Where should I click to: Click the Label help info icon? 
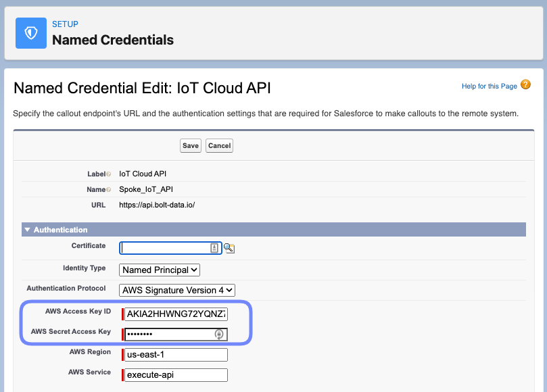pos(108,174)
